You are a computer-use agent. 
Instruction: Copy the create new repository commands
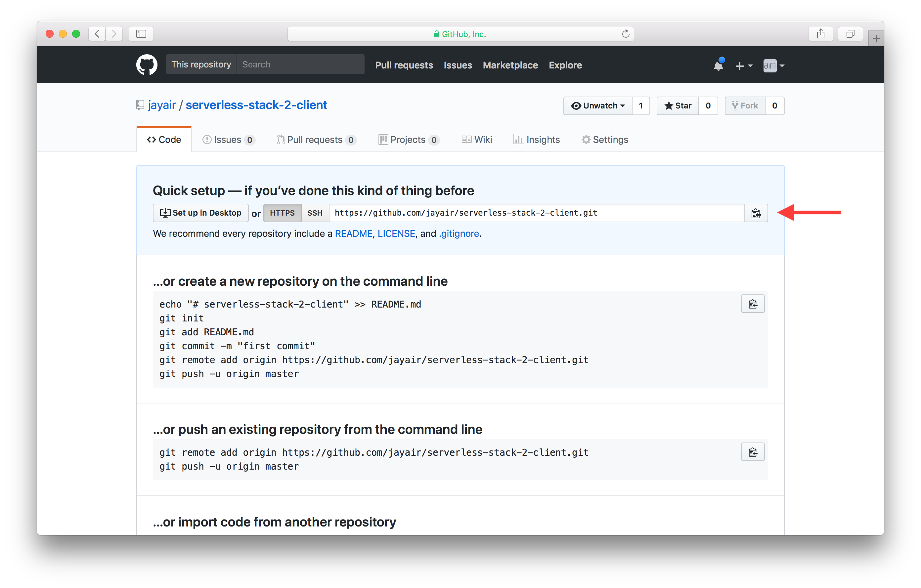(752, 304)
